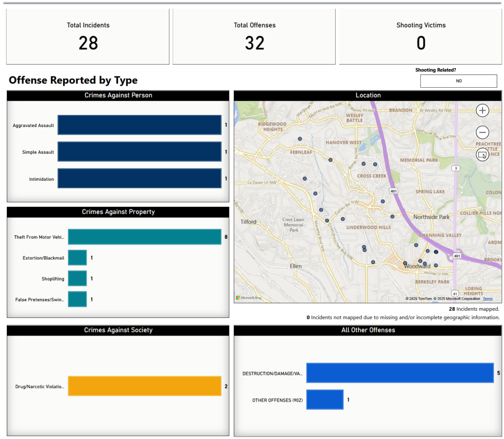Select incident marker in Ridgewood Heights area
The width and height of the screenshot is (504, 439).
[300, 139]
